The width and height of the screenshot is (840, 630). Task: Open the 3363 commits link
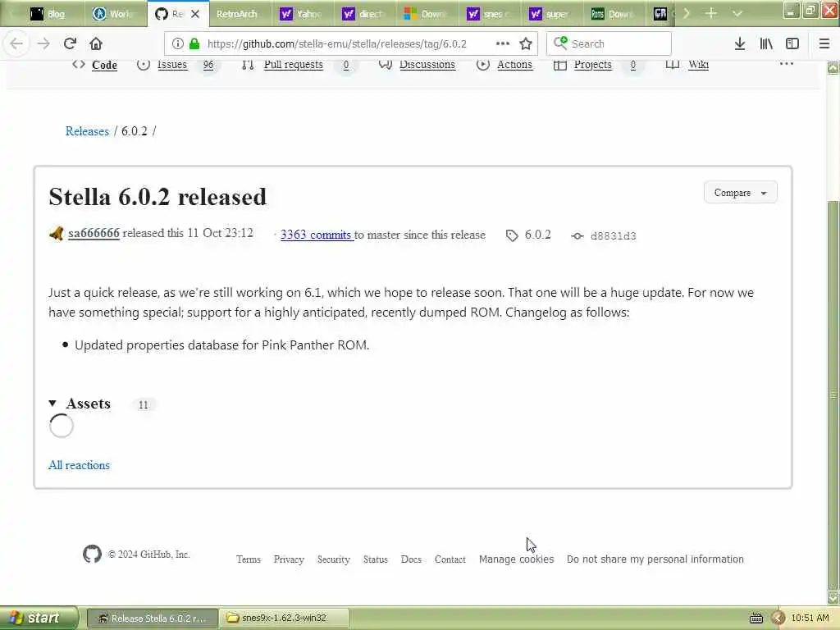pyautogui.click(x=316, y=235)
